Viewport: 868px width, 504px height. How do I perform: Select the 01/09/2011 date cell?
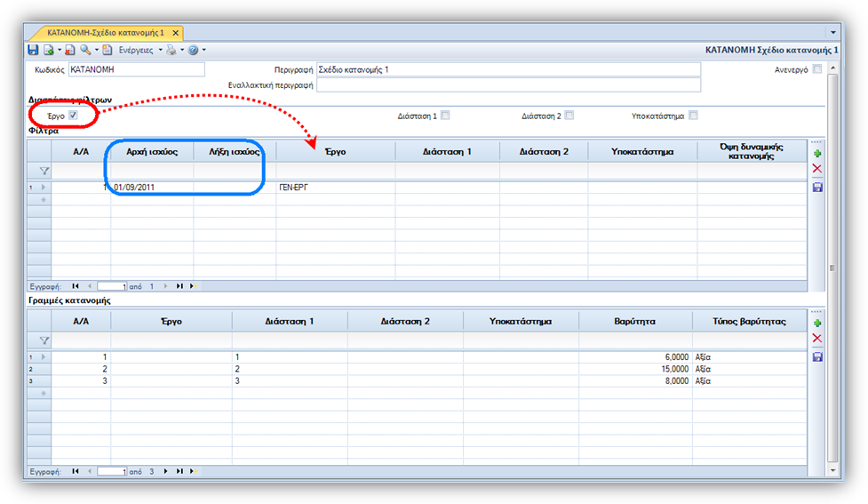pyautogui.click(x=152, y=188)
